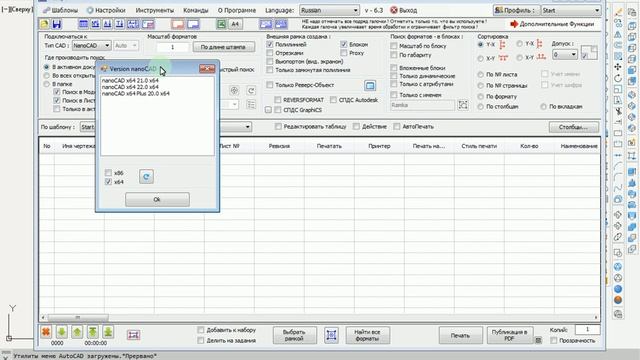
Task: Click the refresh icon in Version nanoCAD dialog
Action: click(146, 176)
